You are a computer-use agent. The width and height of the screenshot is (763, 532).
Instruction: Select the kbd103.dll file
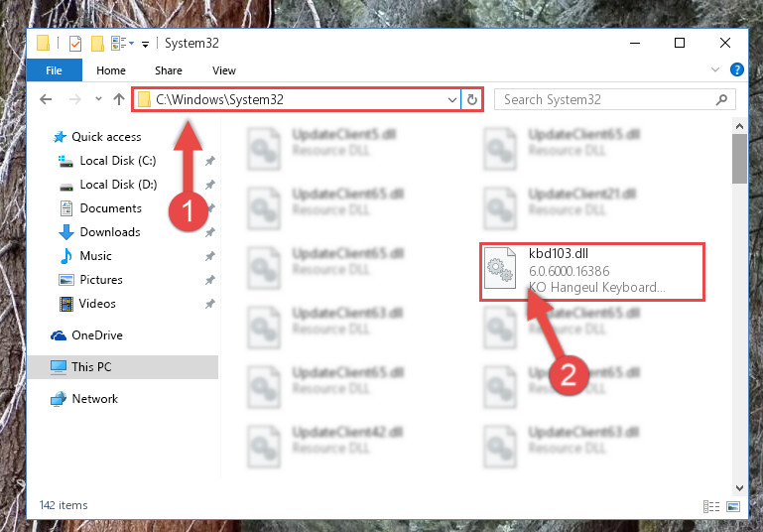point(591,271)
